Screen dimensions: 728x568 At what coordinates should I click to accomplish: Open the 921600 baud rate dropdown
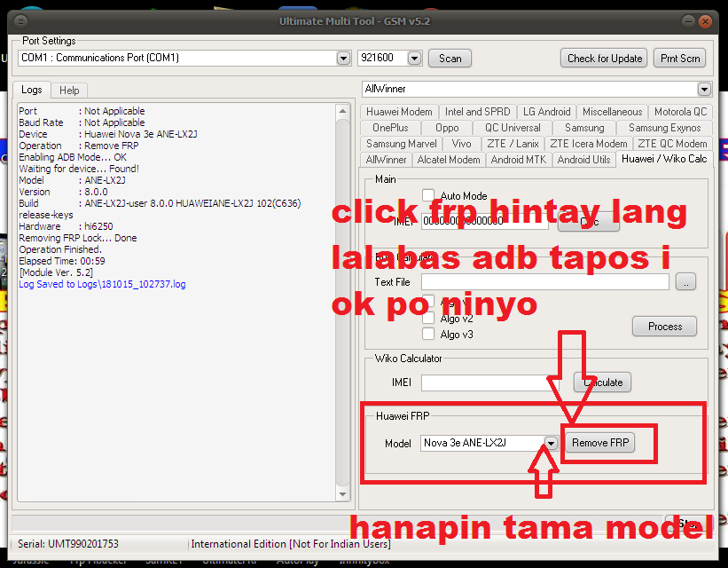point(414,58)
